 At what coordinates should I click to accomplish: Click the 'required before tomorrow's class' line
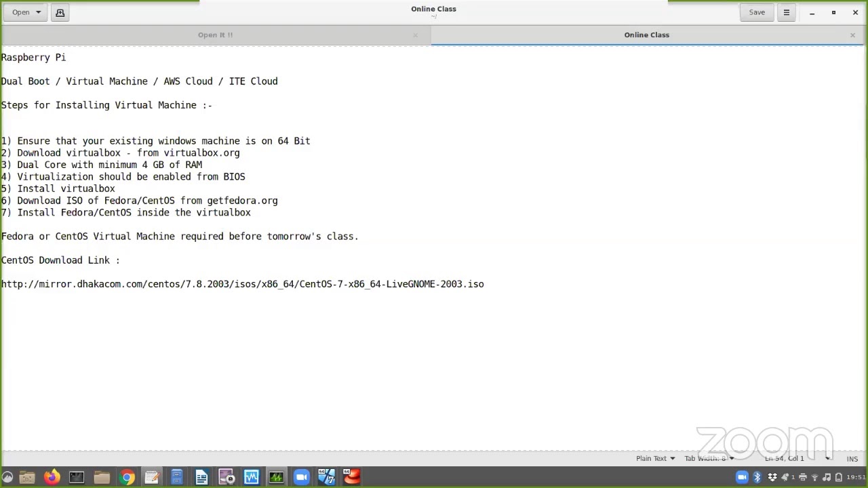point(180,237)
